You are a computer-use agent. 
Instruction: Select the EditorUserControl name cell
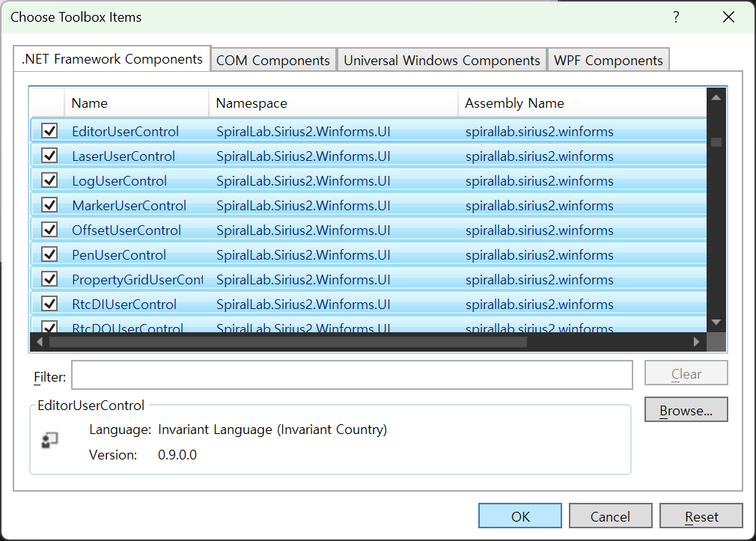(125, 131)
